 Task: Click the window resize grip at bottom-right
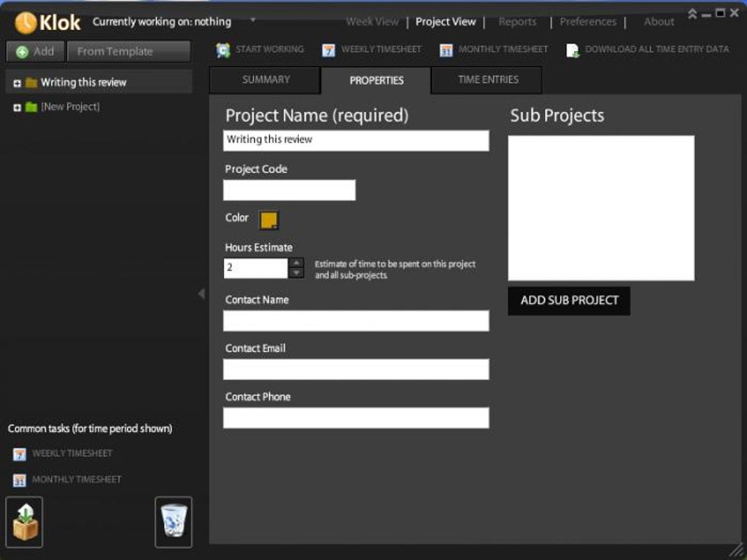point(736,549)
